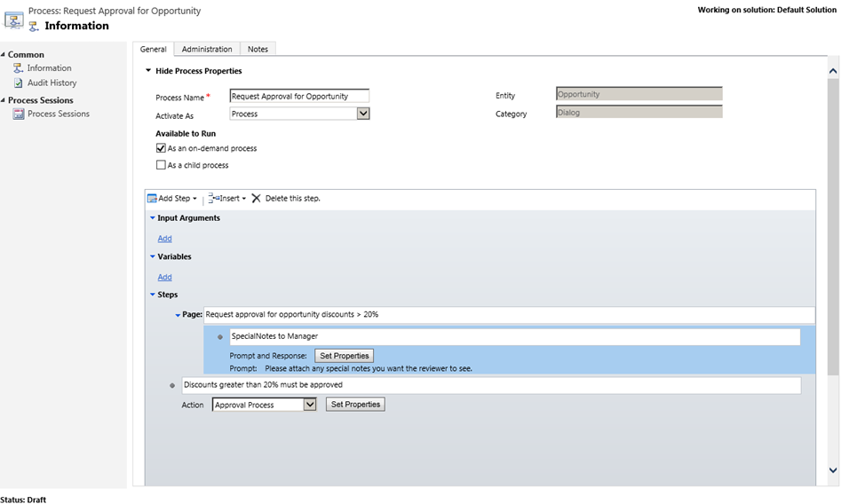
Task: Open the Add Step dropdown menu
Action: click(194, 199)
